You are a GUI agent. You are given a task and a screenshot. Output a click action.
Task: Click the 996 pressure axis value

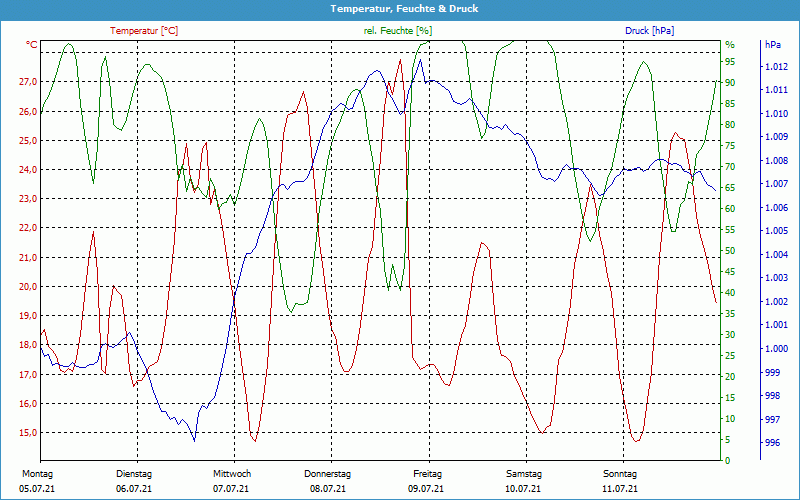point(772,442)
